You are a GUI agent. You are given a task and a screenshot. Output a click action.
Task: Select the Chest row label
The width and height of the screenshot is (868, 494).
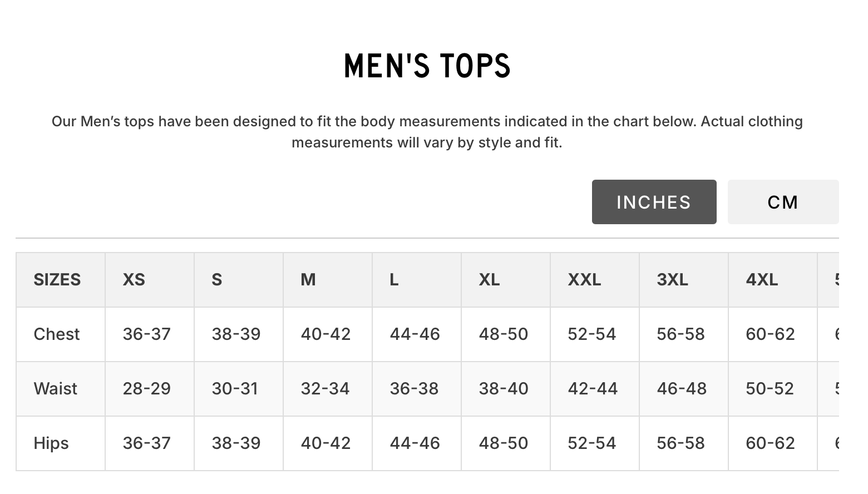point(57,334)
